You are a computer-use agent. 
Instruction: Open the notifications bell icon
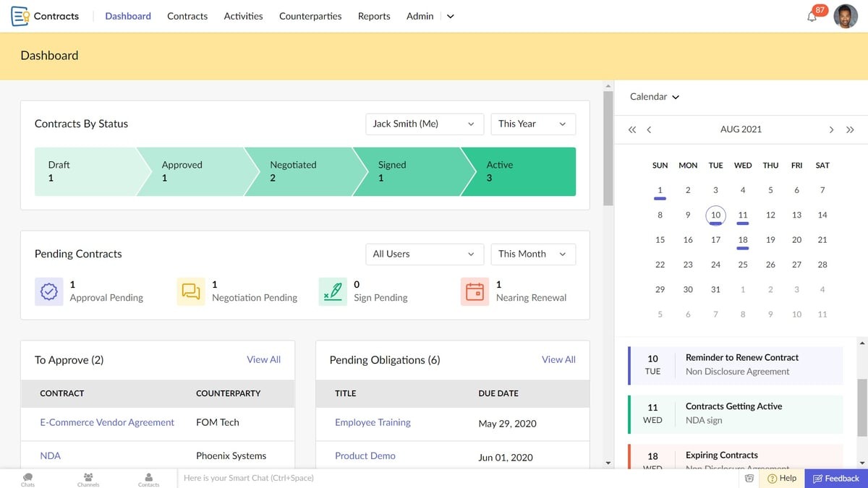[812, 16]
